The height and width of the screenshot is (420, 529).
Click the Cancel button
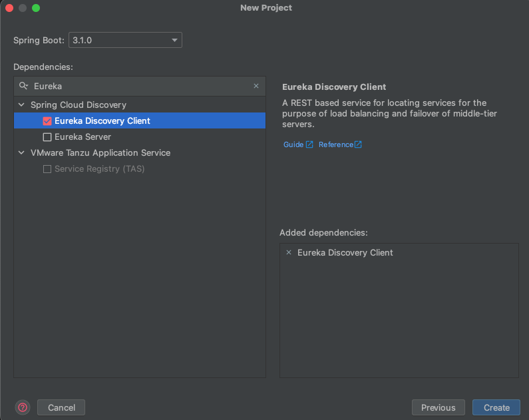(x=61, y=407)
